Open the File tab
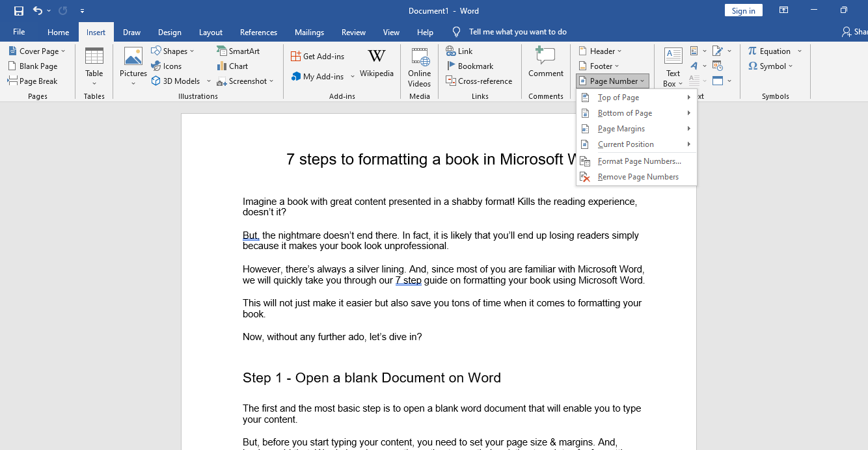 [19, 32]
